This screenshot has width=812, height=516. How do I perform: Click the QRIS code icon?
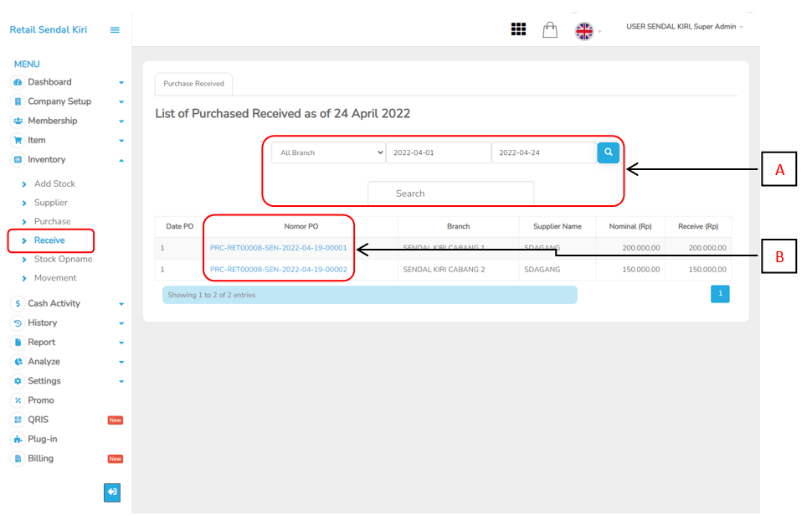point(18,420)
